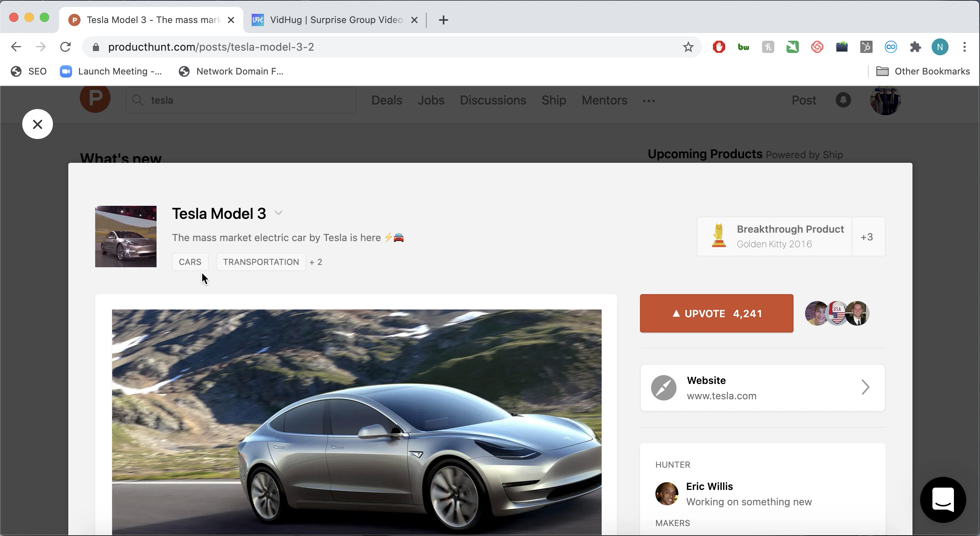This screenshot has height=536, width=980.
Task: Click the TRANSPORTATION topic tag
Action: point(261,262)
